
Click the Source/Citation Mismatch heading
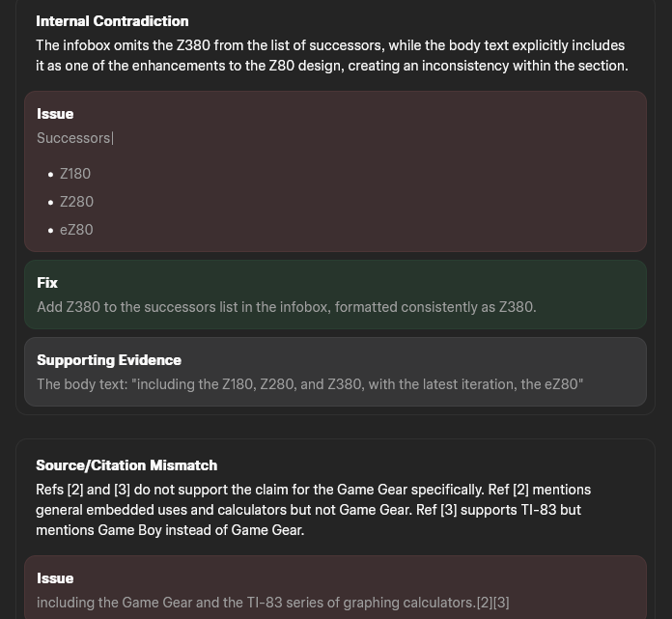[x=126, y=465]
